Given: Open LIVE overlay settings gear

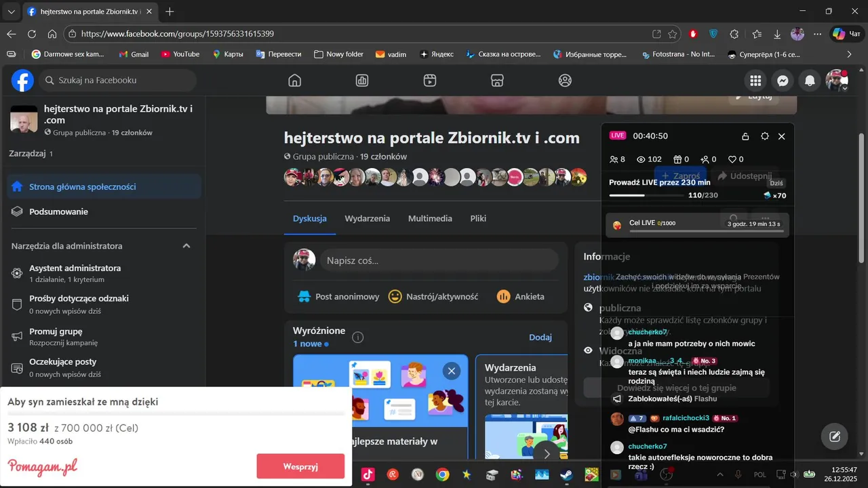Looking at the screenshot, I should [765, 136].
